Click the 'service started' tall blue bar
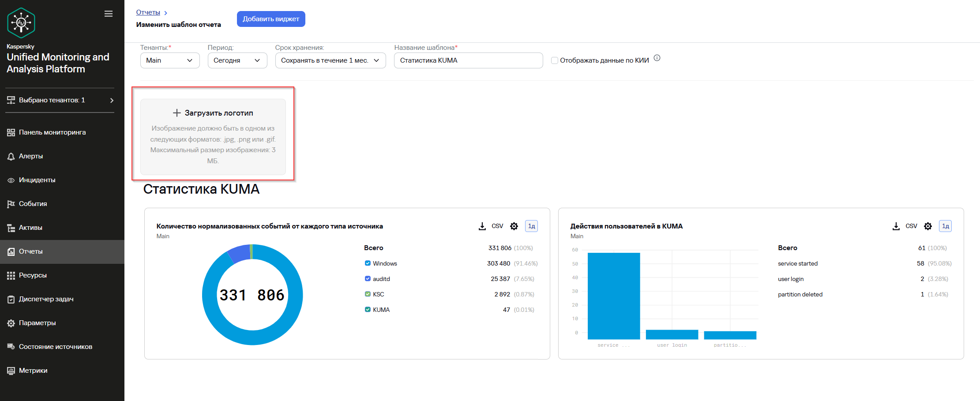 pos(614,296)
